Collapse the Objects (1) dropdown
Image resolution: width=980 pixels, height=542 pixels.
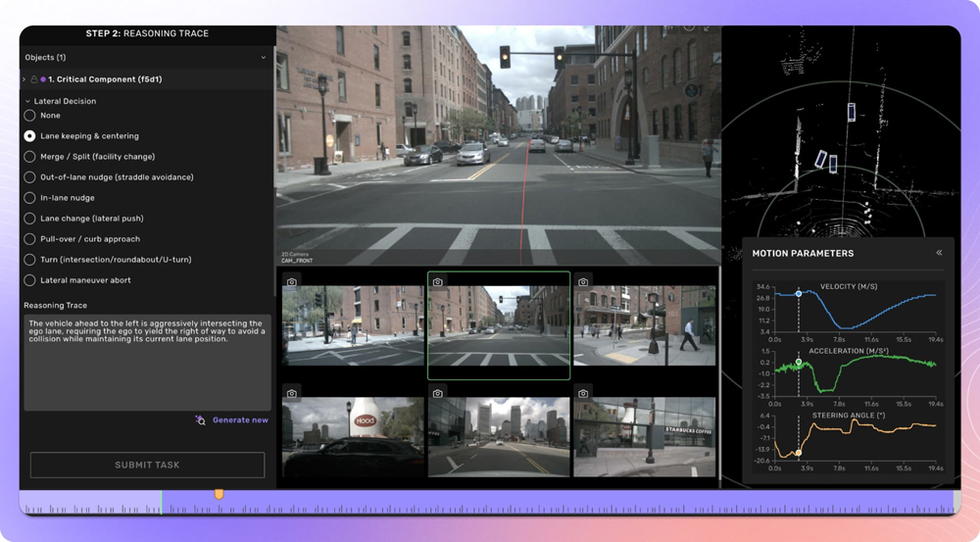tap(263, 58)
